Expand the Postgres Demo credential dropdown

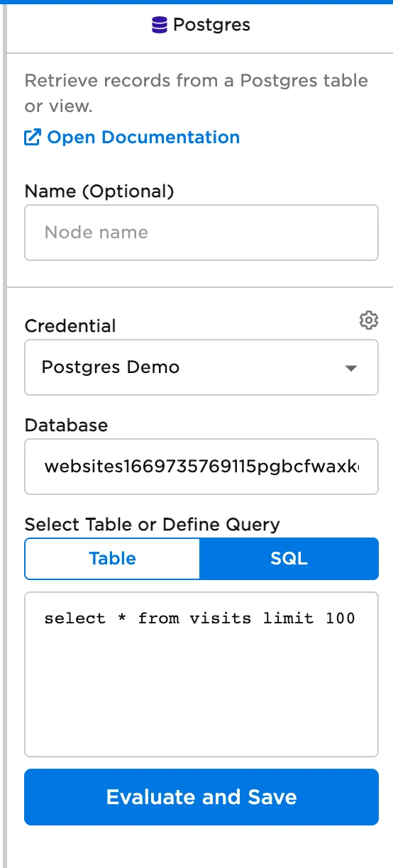201,367
